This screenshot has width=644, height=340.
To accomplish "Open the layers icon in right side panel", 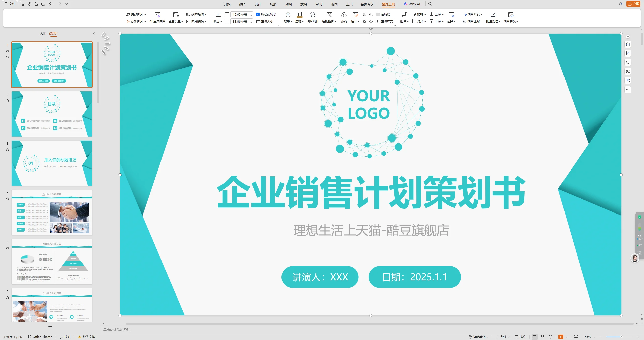I will click(628, 44).
